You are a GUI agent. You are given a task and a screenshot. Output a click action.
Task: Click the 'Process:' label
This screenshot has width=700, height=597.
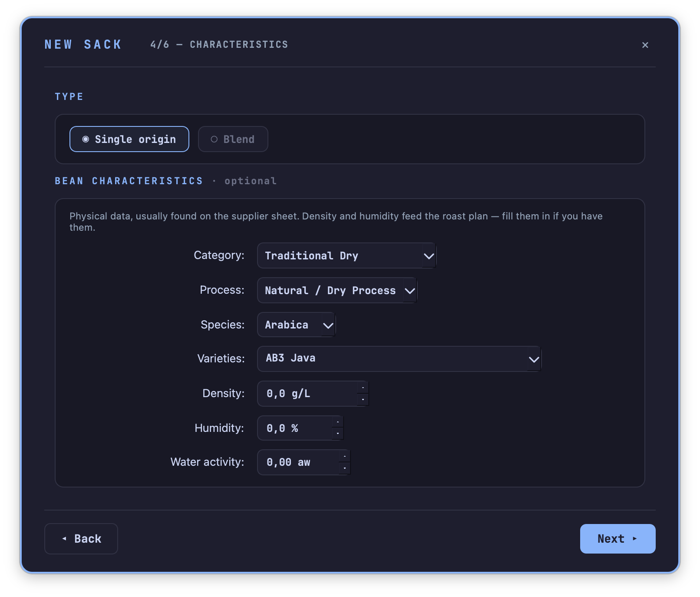click(x=222, y=290)
